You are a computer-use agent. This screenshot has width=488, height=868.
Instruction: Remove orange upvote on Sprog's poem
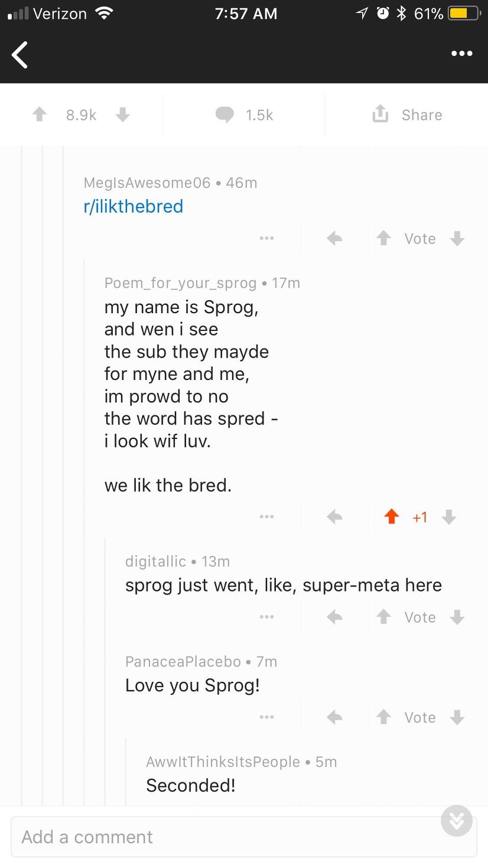pyautogui.click(x=391, y=517)
